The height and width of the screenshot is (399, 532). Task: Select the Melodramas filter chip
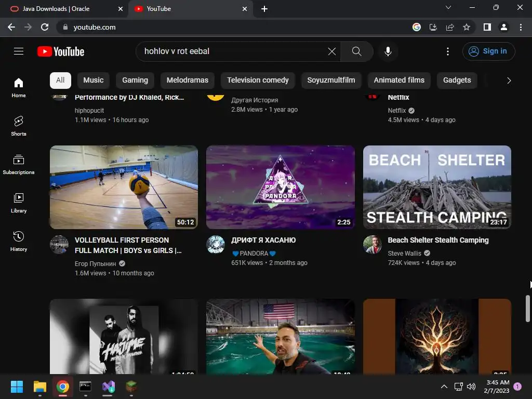tap(187, 81)
